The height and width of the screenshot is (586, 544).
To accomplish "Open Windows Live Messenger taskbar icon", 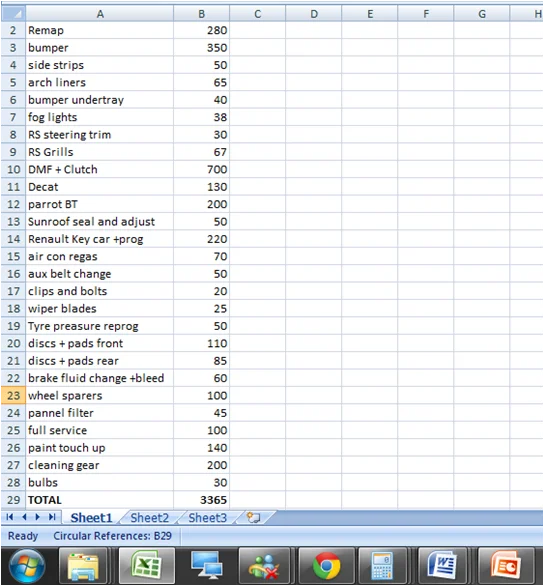I will click(x=264, y=566).
